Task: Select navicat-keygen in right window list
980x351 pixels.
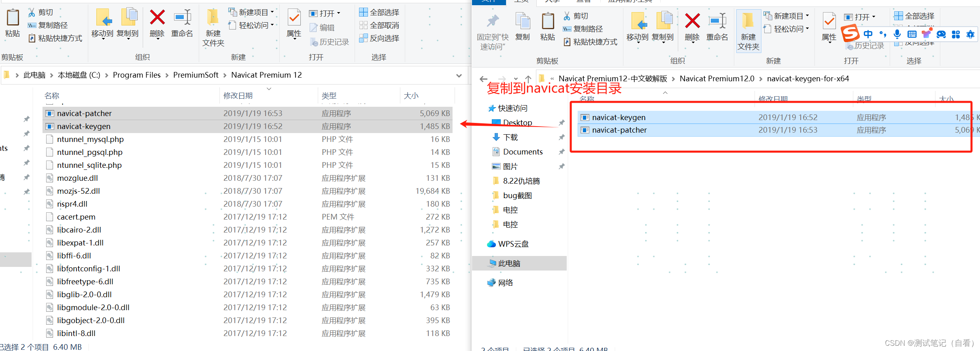Action: coord(779,117)
